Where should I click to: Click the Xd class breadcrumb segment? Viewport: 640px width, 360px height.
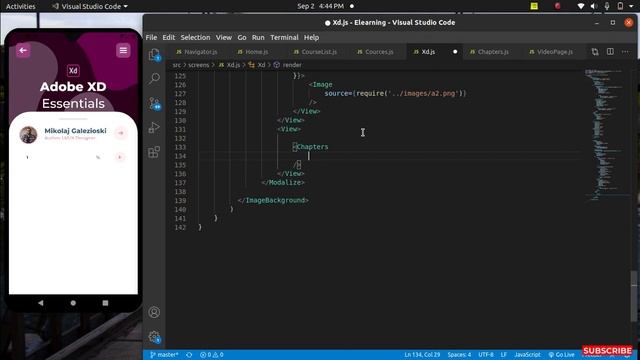(x=257, y=65)
